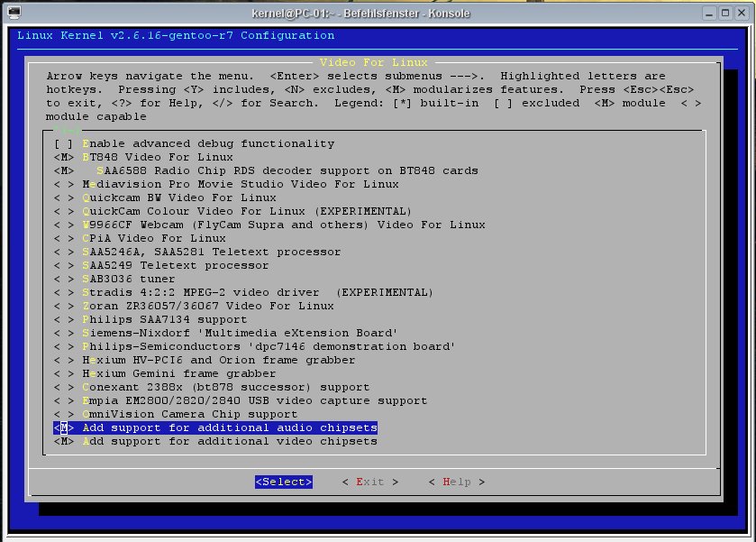Click the Video For Linux dialog title
This screenshot has height=542, width=756.
coord(374,63)
